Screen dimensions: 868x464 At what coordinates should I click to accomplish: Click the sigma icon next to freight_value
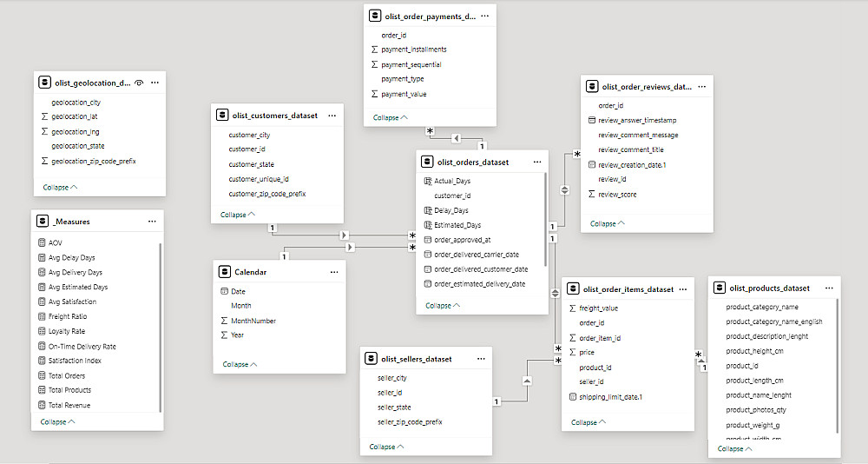point(572,308)
